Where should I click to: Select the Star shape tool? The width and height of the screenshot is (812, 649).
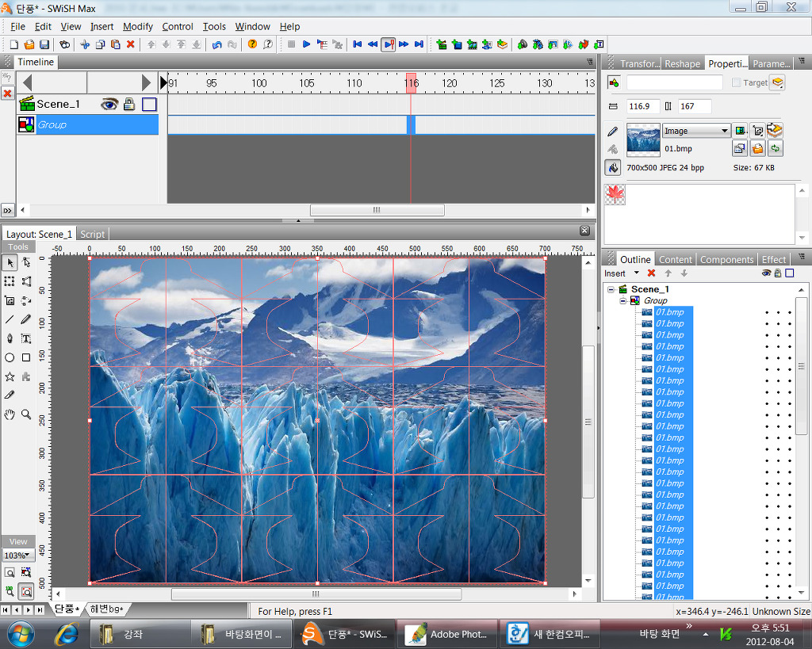(10, 376)
